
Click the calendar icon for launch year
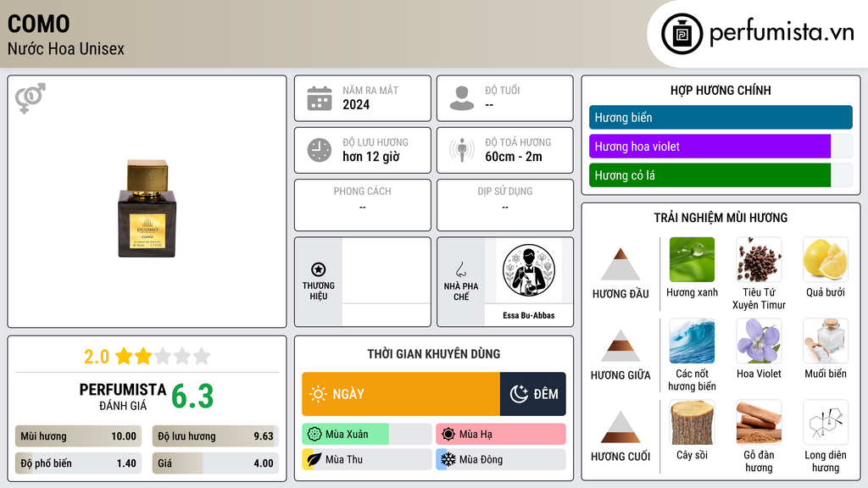point(320,98)
